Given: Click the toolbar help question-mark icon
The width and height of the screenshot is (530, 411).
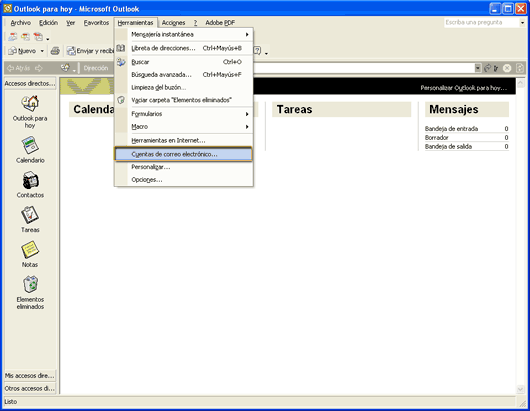Looking at the screenshot, I should 258,51.
